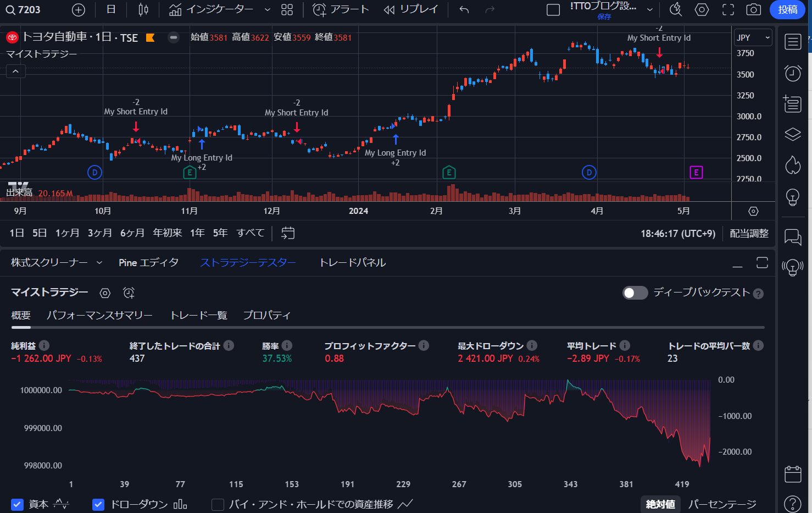The height and width of the screenshot is (513, 812).
Task: Open the Pine エディタ tab
Action: [x=148, y=263]
